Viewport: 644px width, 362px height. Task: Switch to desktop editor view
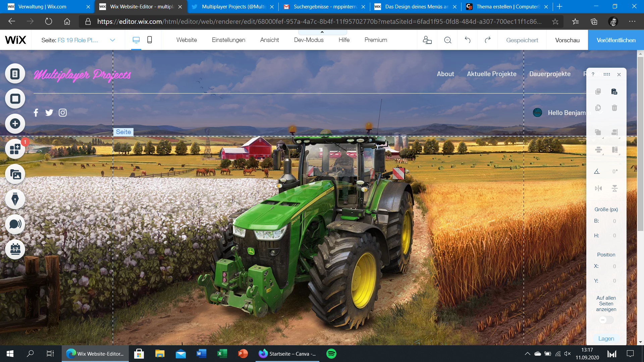tap(136, 40)
